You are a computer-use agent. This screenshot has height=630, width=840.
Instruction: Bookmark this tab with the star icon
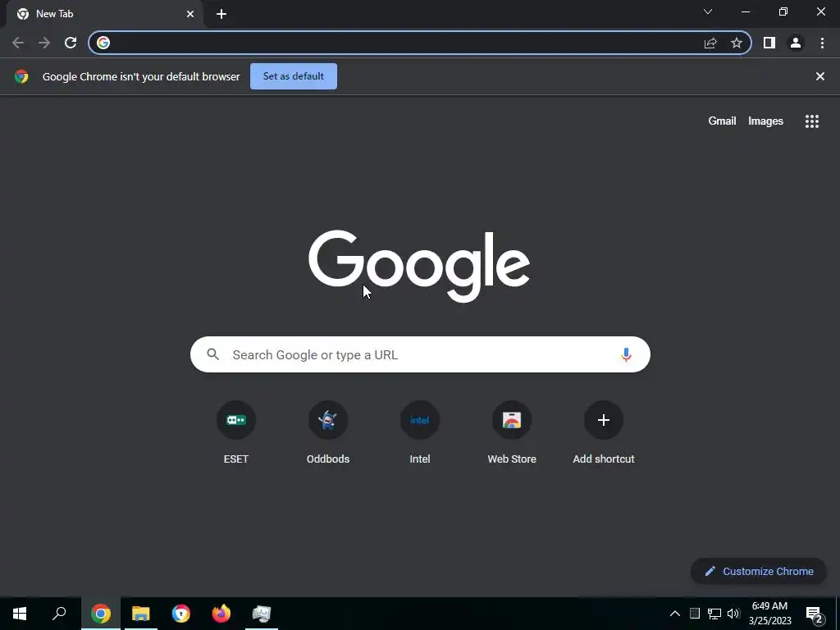click(737, 43)
